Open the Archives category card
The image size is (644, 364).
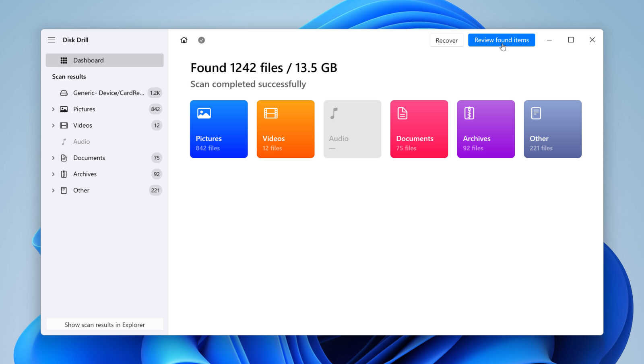tap(486, 129)
